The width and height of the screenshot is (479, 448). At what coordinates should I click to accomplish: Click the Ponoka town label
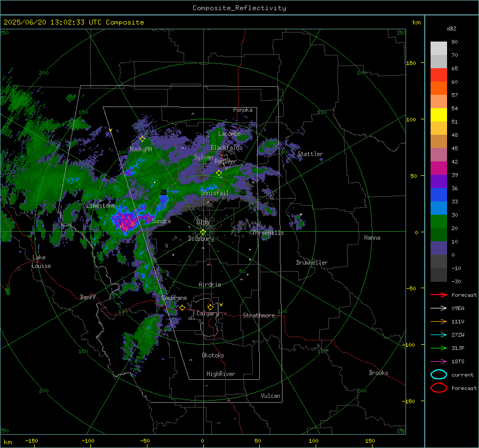coord(243,110)
